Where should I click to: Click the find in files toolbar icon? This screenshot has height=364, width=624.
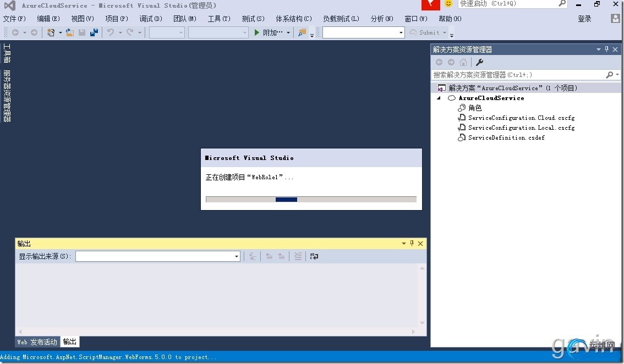[x=303, y=32]
